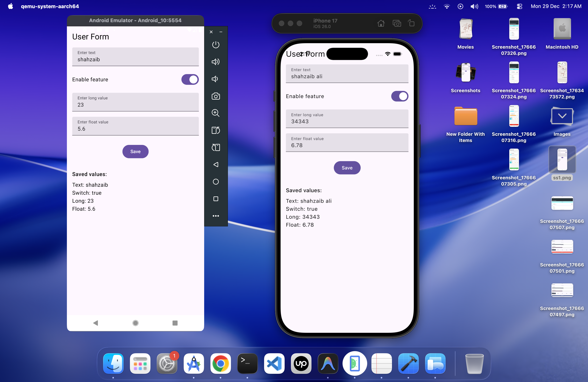Select the emulator zoom tool
This screenshot has width=588, height=382.
coord(215,113)
